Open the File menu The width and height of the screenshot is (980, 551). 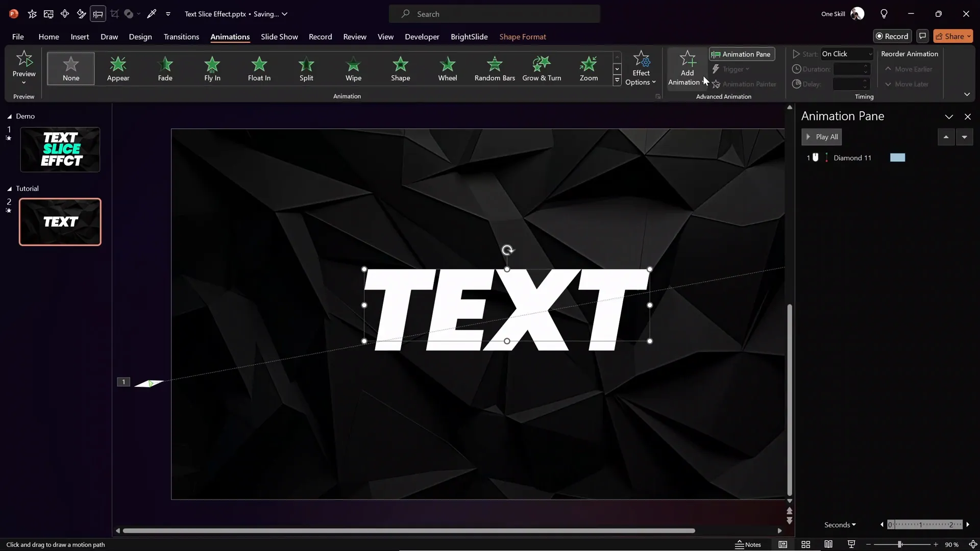[18, 37]
